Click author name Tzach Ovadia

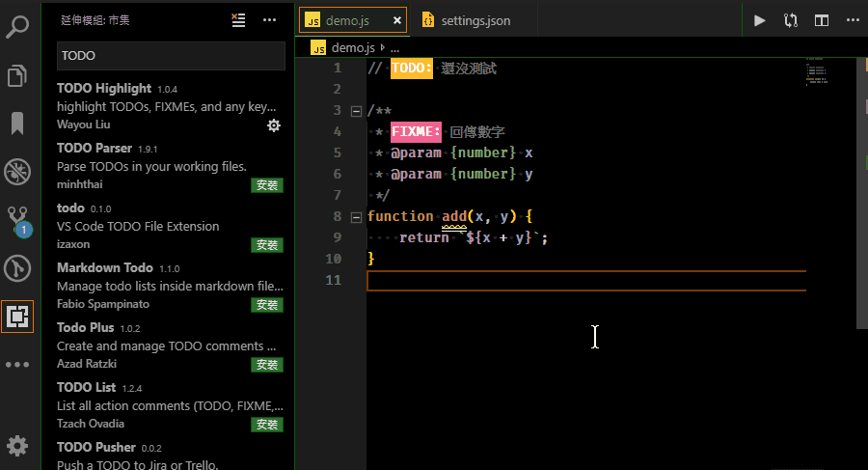click(x=91, y=424)
